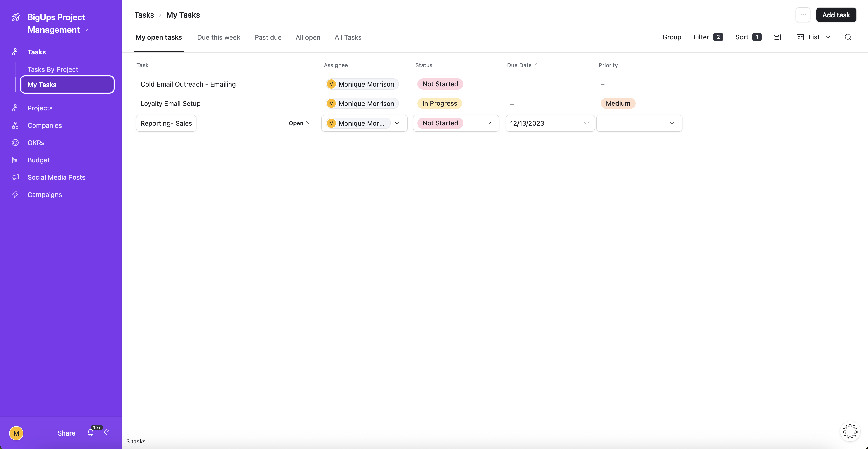Switch to Due this week tab
Image resolution: width=868 pixels, height=449 pixels.
[x=218, y=37]
